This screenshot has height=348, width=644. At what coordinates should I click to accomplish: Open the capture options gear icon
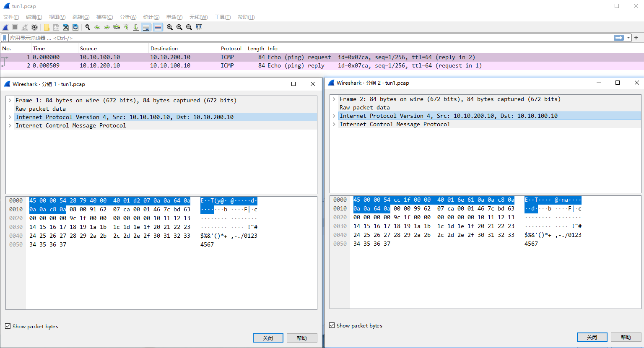pos(34,27)
